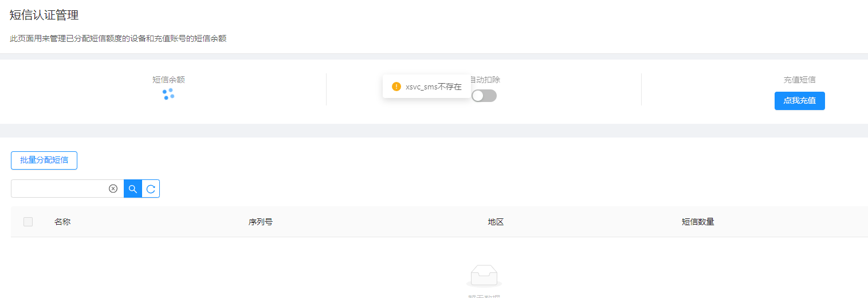The image size is (868, 298).
Task: Click the loading spinner under 短信余额
Action: [168, 94]
